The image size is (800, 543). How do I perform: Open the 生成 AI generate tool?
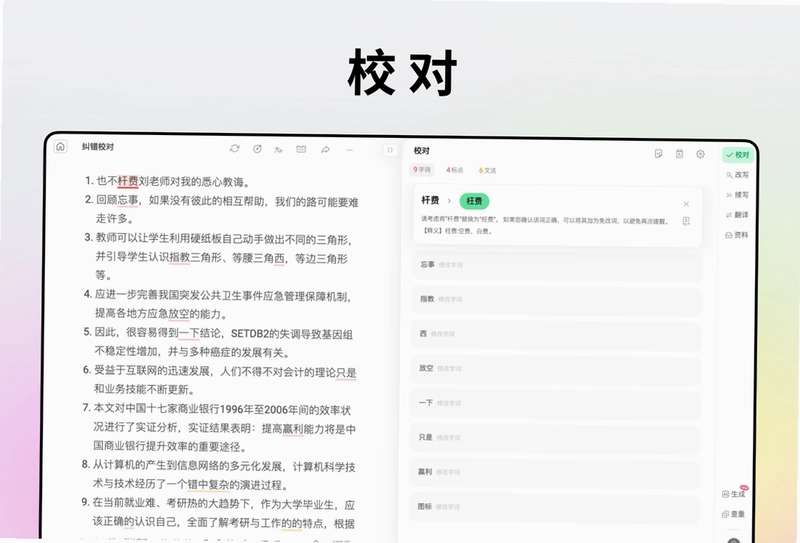(x=734, y=494)
